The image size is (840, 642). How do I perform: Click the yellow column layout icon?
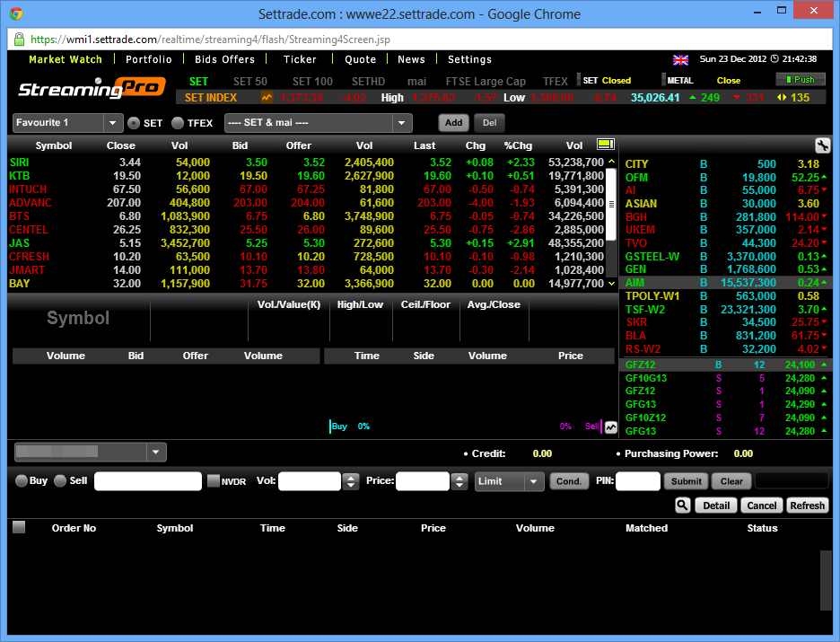(x=605, y=145)
